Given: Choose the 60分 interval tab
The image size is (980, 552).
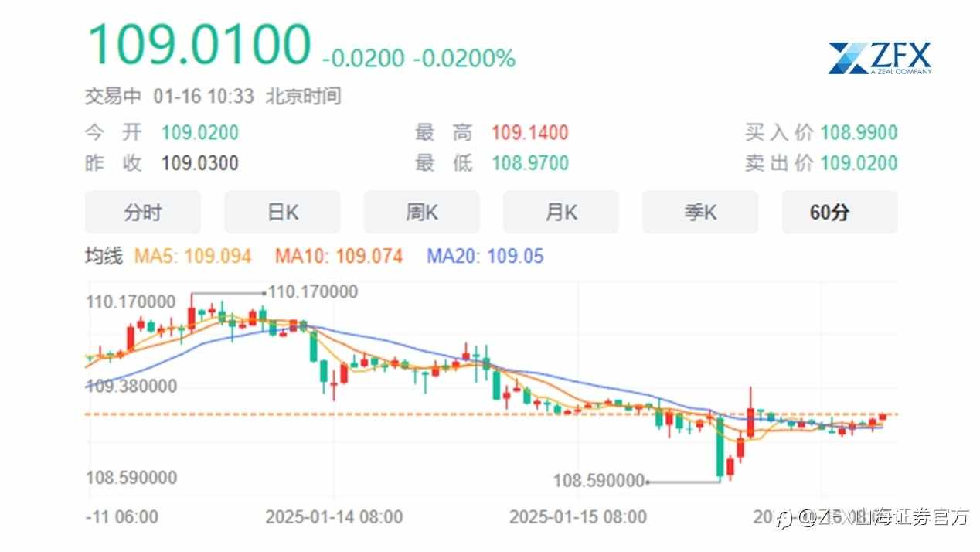Looking at the screenshot, I should point(839,213).
